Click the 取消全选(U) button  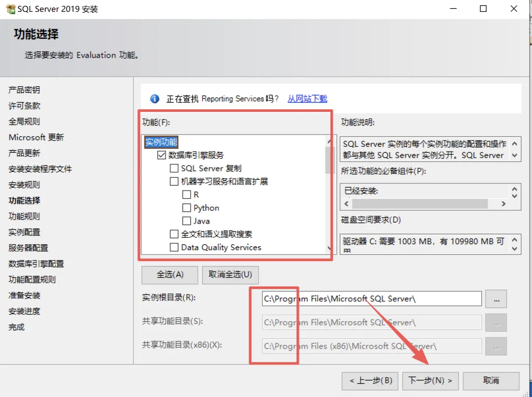pos(231,274)
